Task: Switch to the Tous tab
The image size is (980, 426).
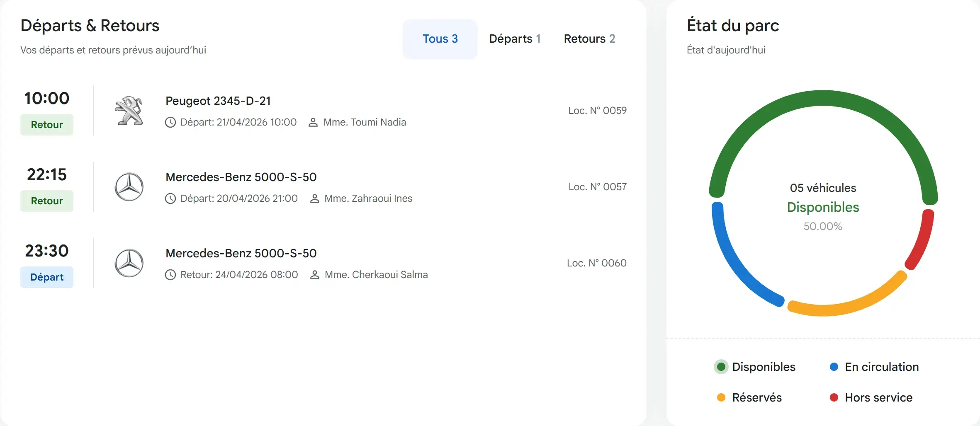Action: pyautogui.click(x=440, y=39)
